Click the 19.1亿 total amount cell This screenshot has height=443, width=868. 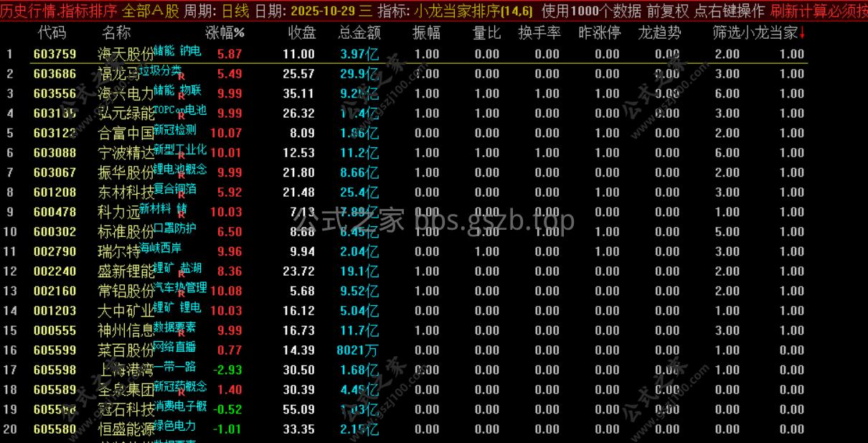pyautogui.click(x=359, y=271)
